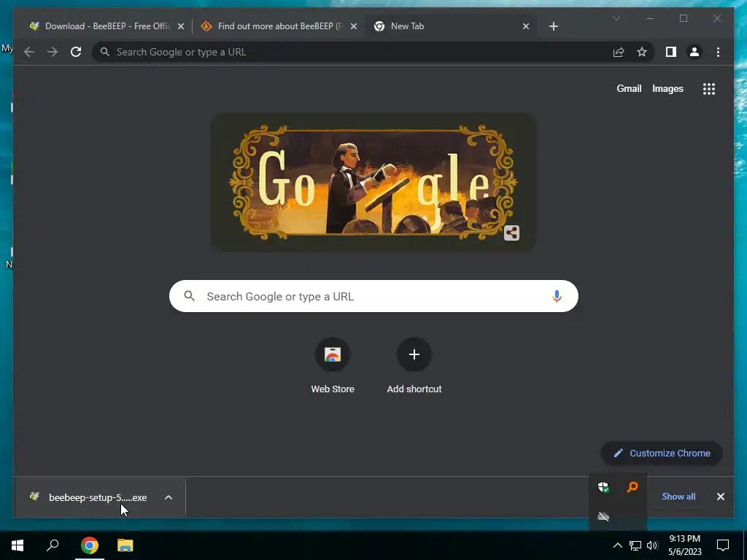Add a new shortcut tile

click(x=414, y=366)
